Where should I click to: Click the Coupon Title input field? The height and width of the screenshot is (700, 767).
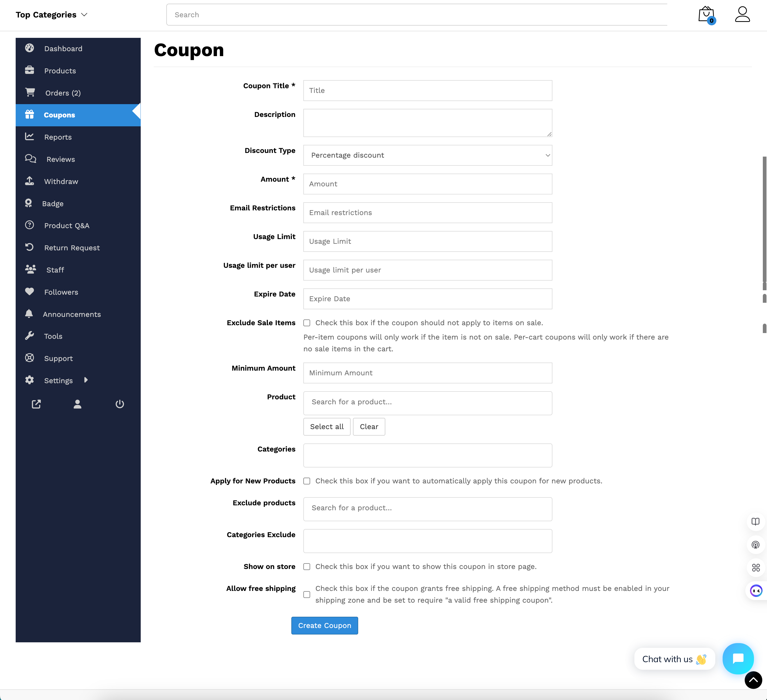(x=428, y=91)
